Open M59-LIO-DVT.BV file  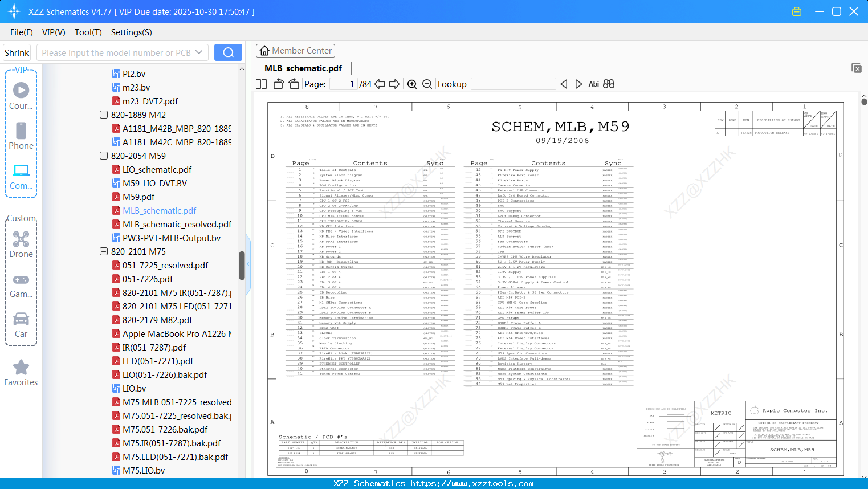[x=149, y=183]
